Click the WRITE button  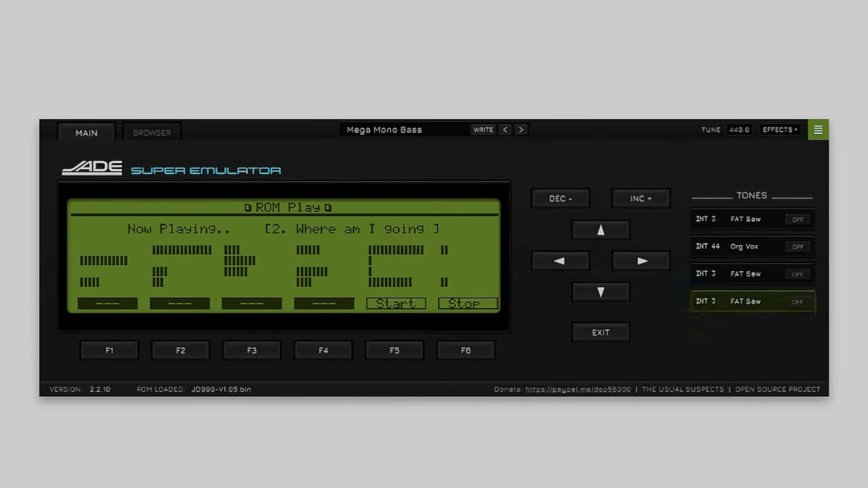point(483,130)
